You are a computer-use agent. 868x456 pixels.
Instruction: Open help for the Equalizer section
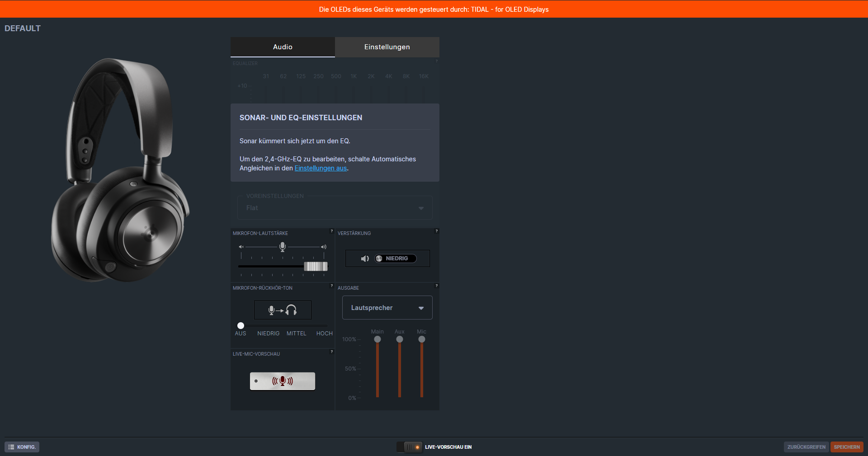pyautogui.click(x=437, y=61)
